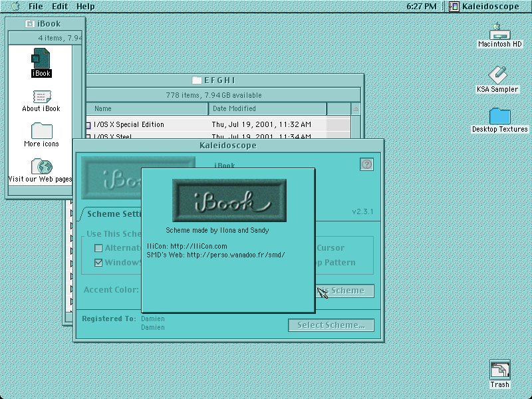This screenshot has width=532, height=399.
Task: Click 'Scheme made by Ilona and Sandy'
Action: click(217, 230)
